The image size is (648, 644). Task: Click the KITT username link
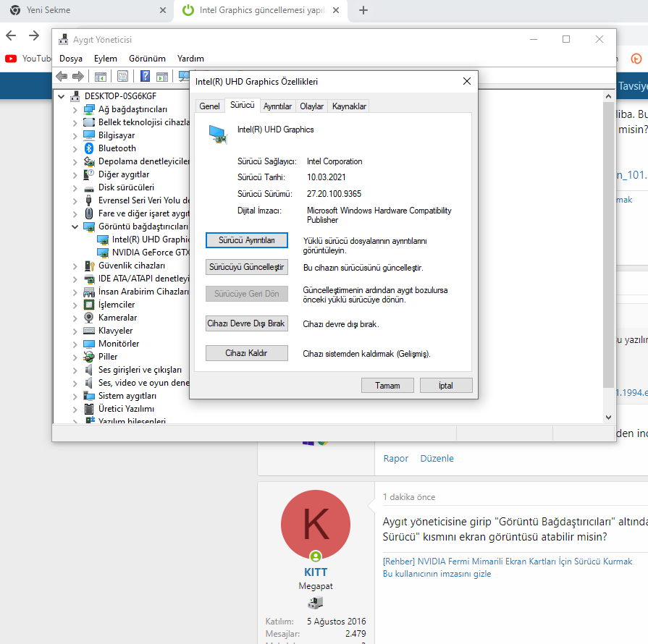click(316, 572)
